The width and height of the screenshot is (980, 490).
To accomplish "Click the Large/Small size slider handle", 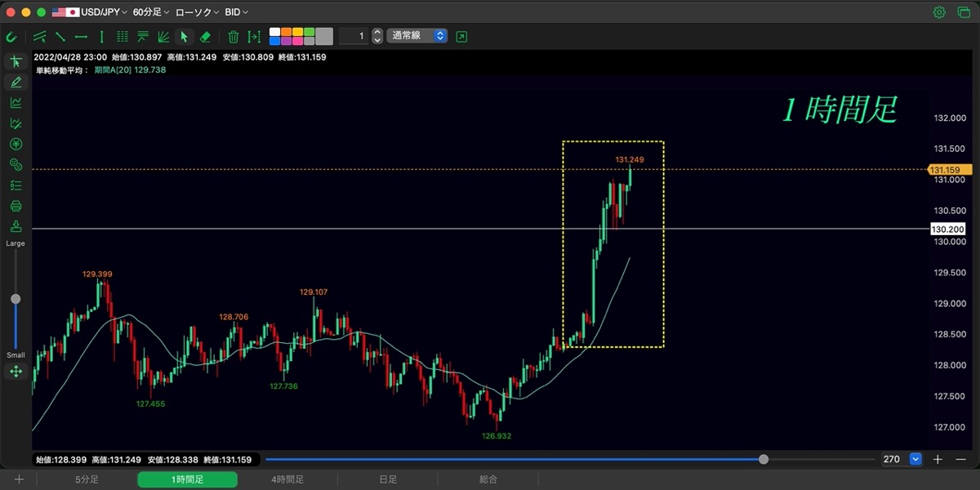I will [x=16, y=299].
